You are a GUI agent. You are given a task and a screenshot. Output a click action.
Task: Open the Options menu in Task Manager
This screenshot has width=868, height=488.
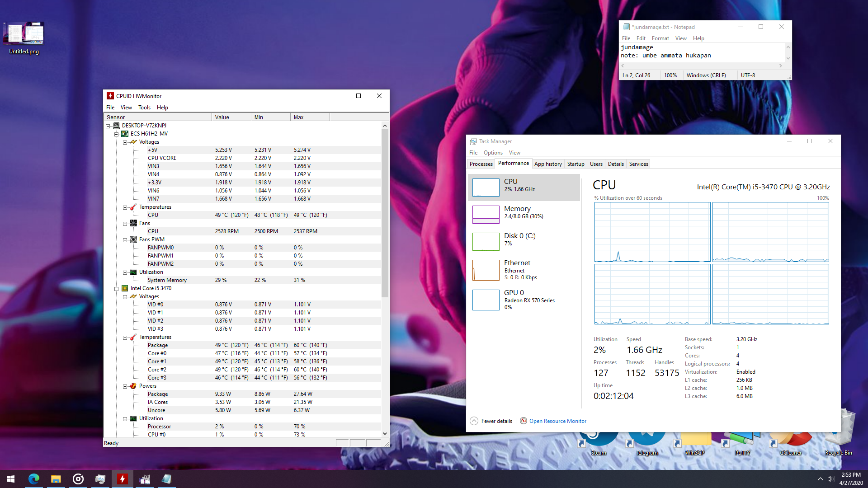pyautogui.click(x=493, y=153)
